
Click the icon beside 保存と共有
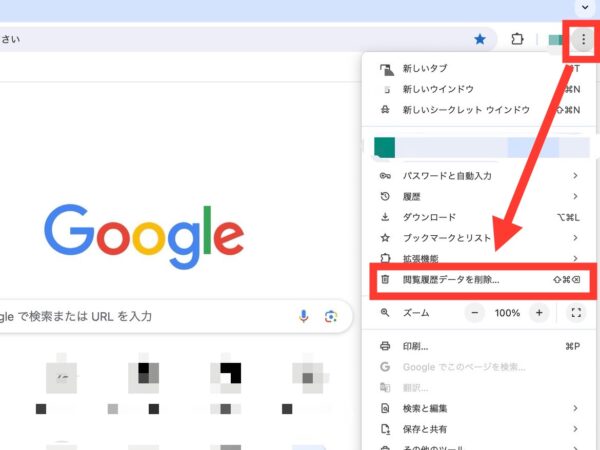(x=385, y=429)
